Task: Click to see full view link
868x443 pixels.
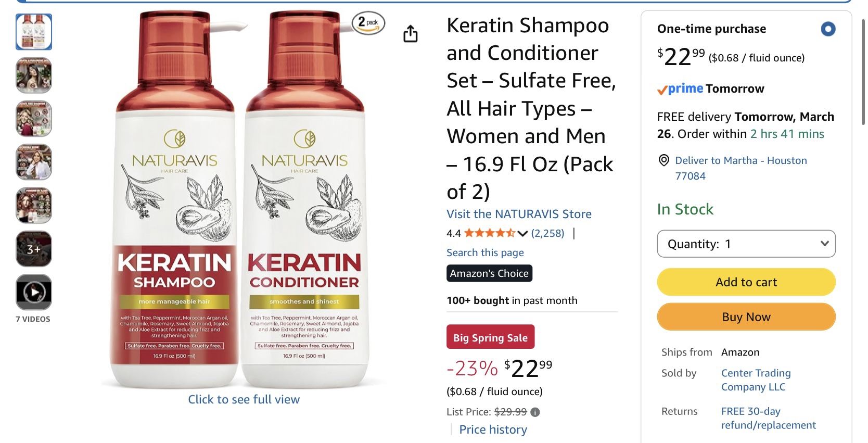Action: (x=244, y=399)
